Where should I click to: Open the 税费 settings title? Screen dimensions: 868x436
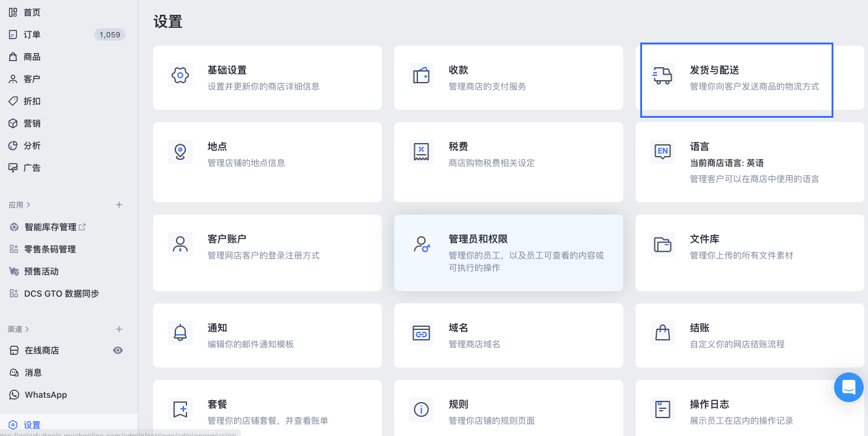tap(459, 147)
